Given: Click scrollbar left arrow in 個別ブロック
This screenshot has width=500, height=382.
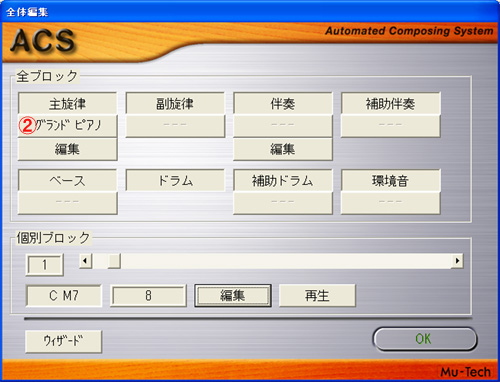Looking at the screenshot, I should (85, 261).
